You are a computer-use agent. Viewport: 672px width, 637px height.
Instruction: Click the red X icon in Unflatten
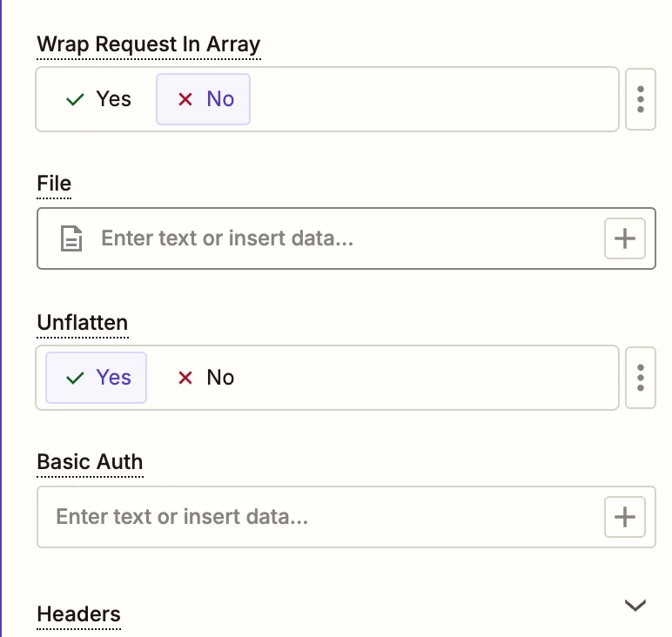coord(185,378)
